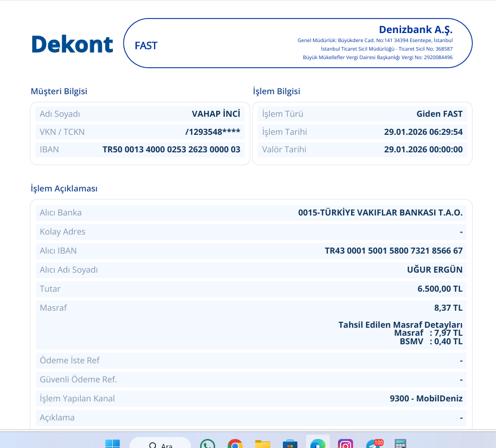This screenshot has height=448, width=496.
Task: Click the Güvenli Ödeme Ref. label
Action: tap(78, 379)
